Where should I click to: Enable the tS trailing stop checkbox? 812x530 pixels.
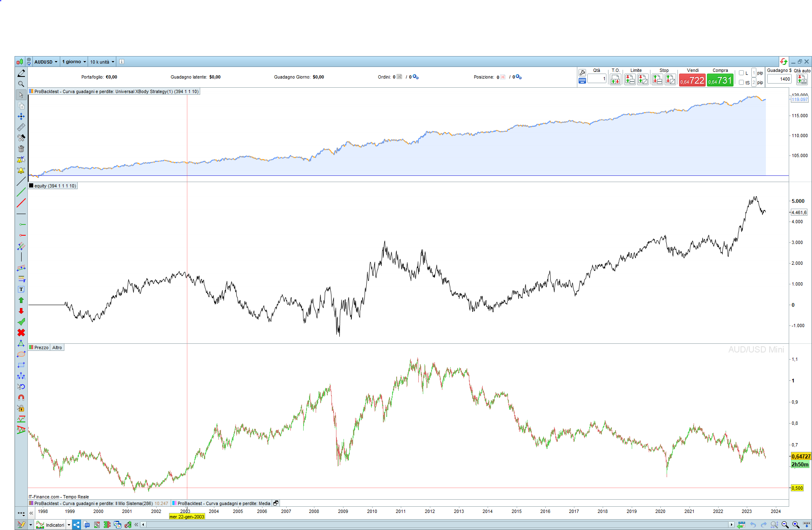tap(741, 82)
